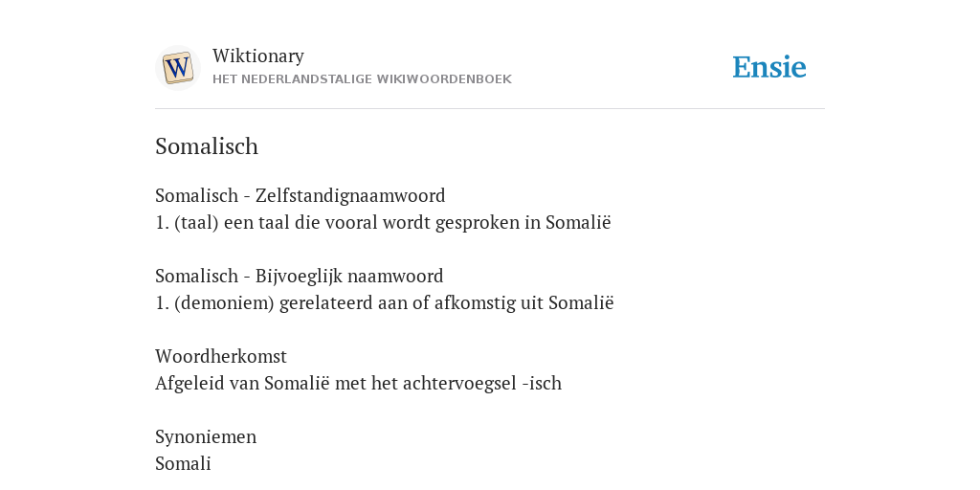The width and height of the screenshot is (980, 490).
Task: Click the 'Somalisch - Bijvoeglijk naamwoord' line
Action: (x=300, y=276)
